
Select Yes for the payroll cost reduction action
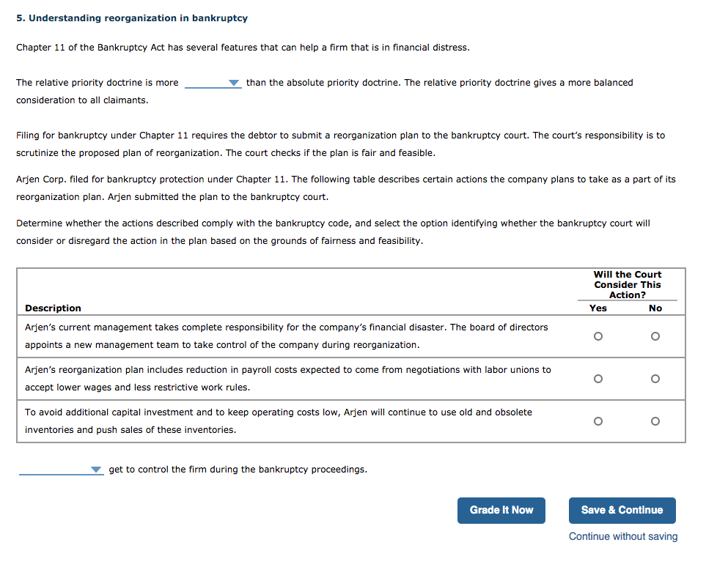point(598,378)
